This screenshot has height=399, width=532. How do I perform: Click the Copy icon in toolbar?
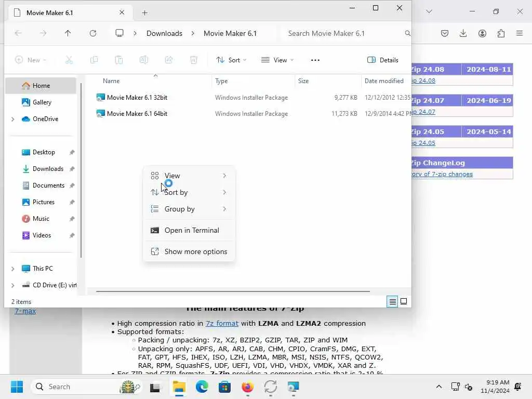tap(94, 60)
